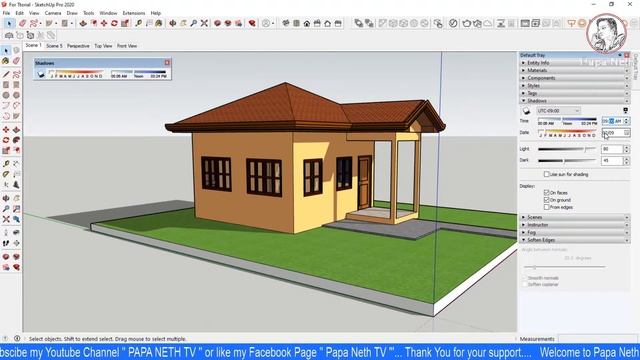Viewport: 640px width, 360px height.
Task: Expand the Materials panel
Action: [x=575, y=71]
